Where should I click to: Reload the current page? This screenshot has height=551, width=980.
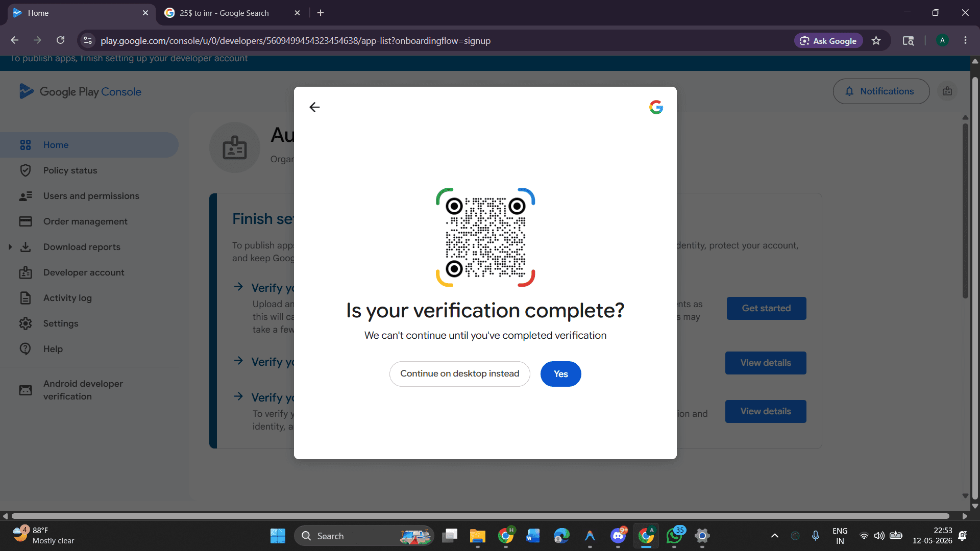pyautogui.click(x=60, y=40)
